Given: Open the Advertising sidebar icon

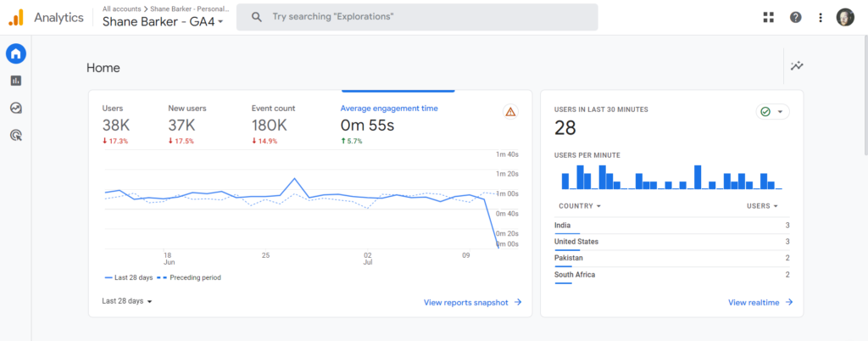Looking at the screenshot, I should tap(16, 135).
